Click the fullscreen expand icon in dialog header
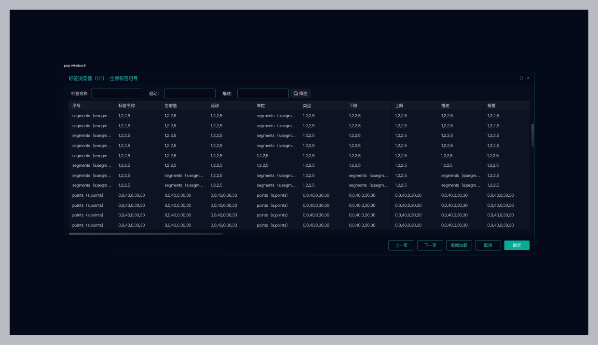 tap(521, 78)
